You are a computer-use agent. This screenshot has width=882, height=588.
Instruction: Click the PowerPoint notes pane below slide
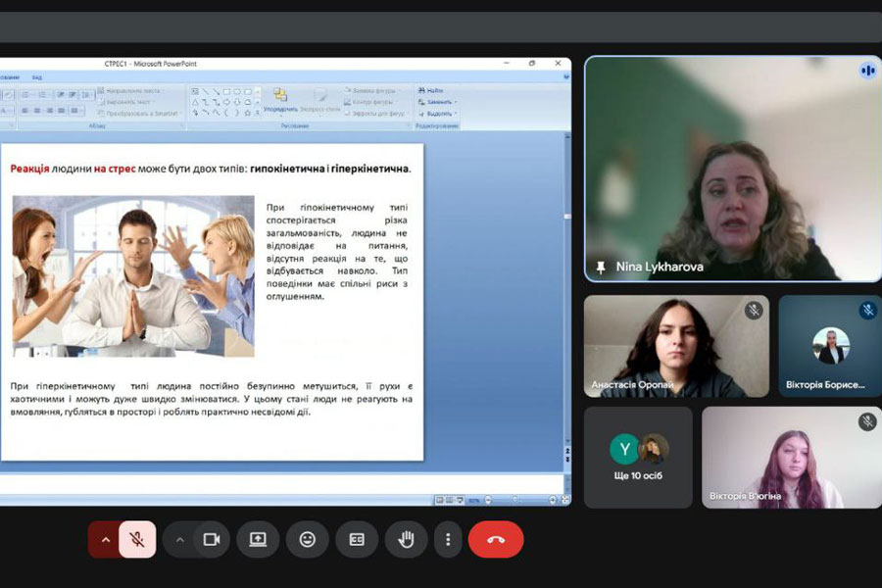pyautogui.click(x=281, y=484)
